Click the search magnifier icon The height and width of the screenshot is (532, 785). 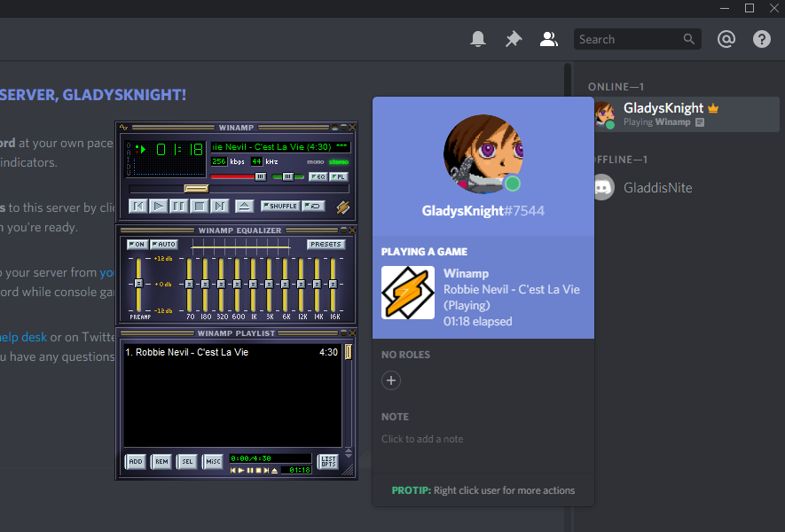tap(689, 39)
